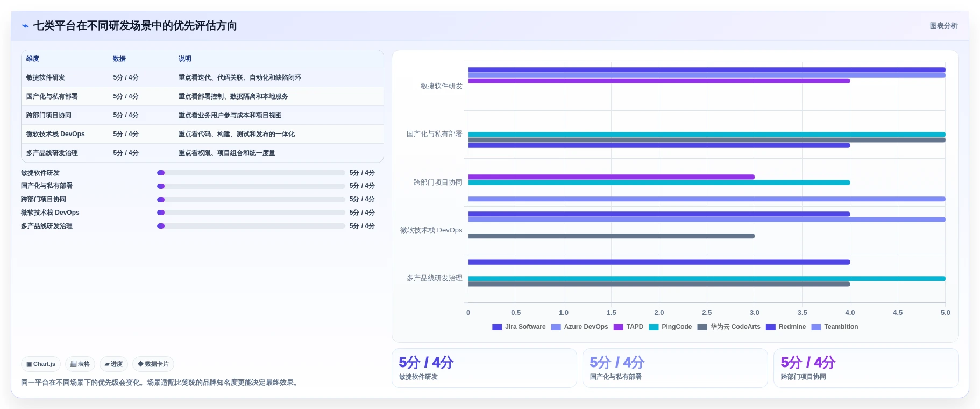Select the Chart.js tag chip
The image size is (980, 409).
coord(41,364)
